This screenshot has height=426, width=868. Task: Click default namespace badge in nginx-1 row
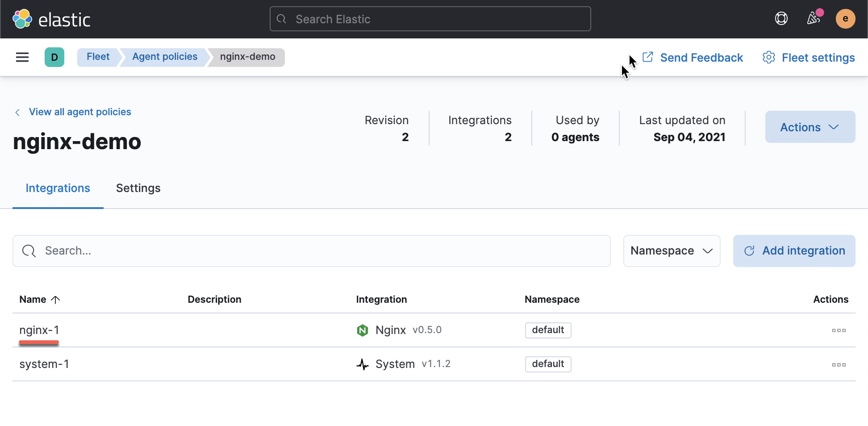point(548,330)
